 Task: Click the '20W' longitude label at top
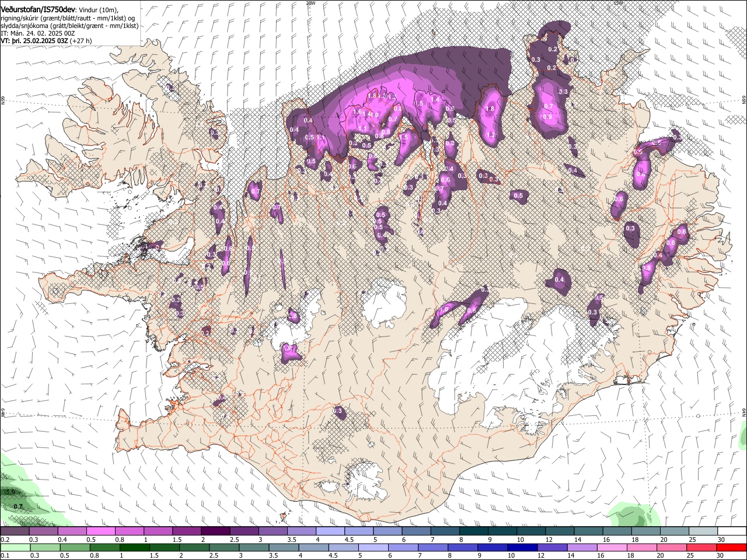coord(310,3)
